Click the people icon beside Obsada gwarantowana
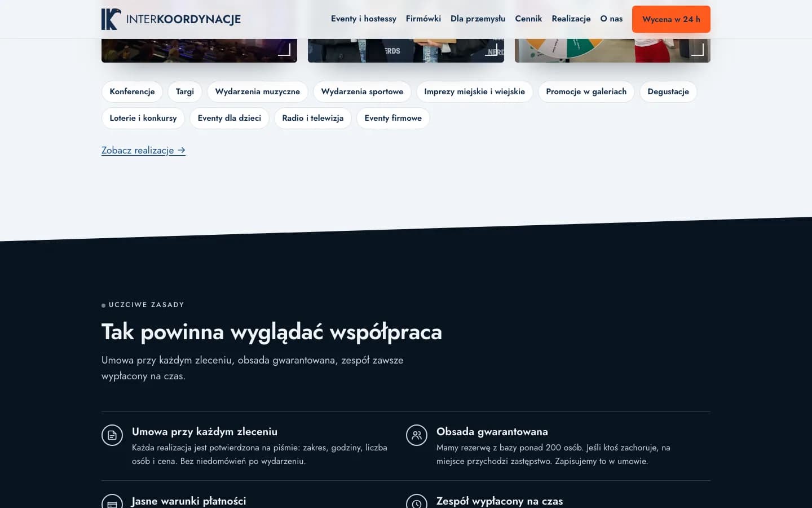The image size is (812, 508). click(417, 435)
